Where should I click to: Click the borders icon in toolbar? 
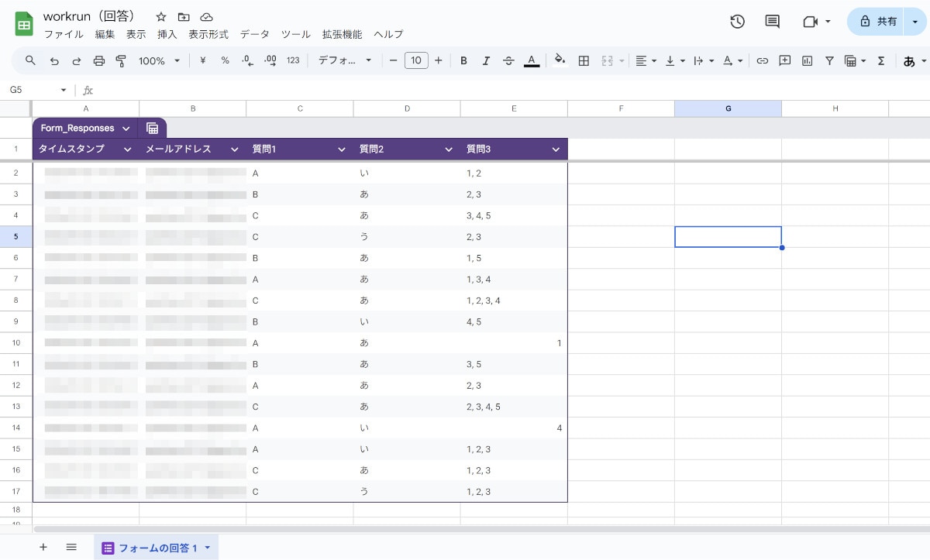click(x=584, y=60)
